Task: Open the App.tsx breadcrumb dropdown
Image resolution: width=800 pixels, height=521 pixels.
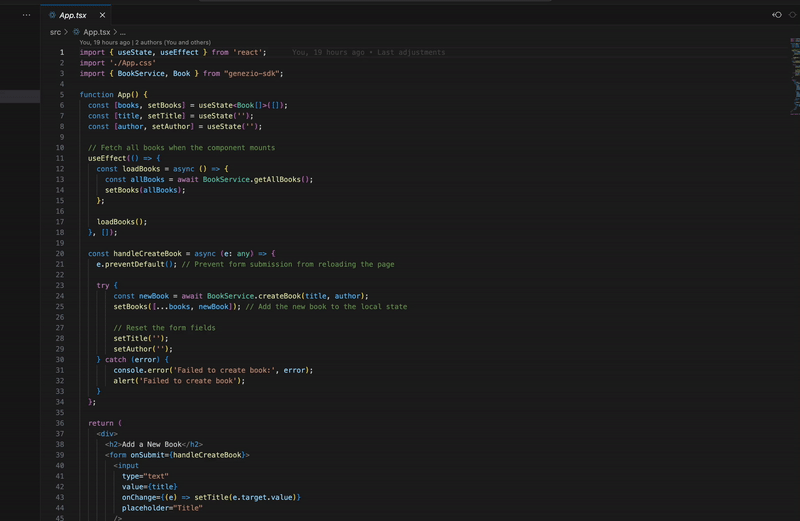Action: click(96, 32)
